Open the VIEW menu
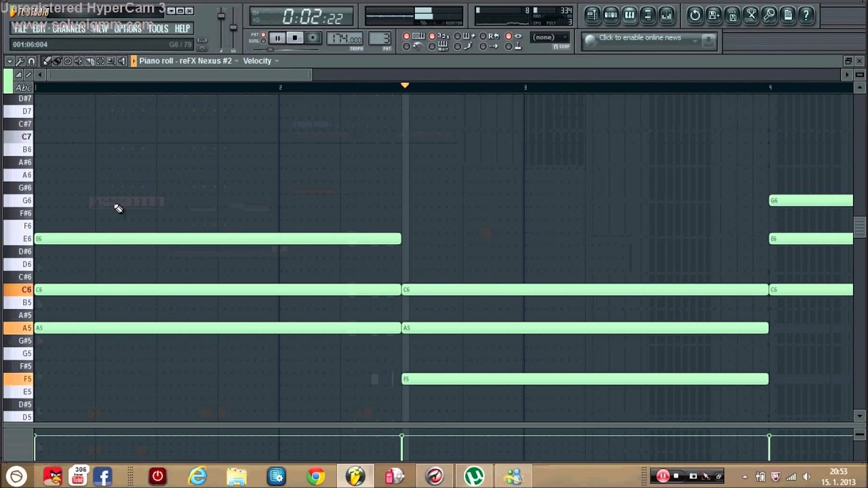The image size is (868, 488). pos(100,28)
